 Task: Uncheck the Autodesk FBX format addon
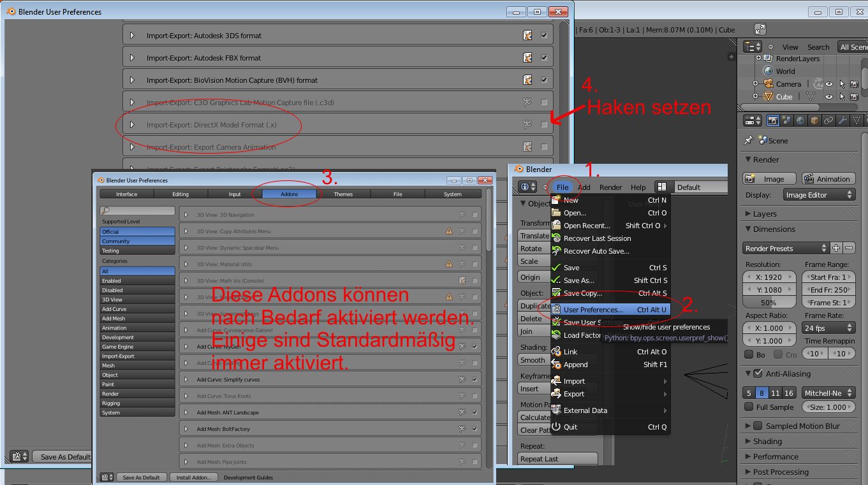pos(544,58)
